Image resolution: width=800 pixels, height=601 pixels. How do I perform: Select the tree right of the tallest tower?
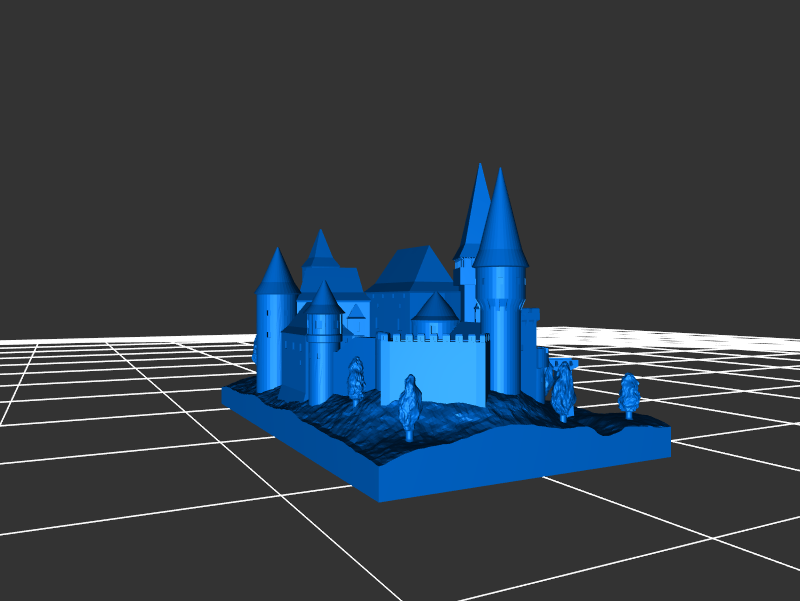click(563, 392)
